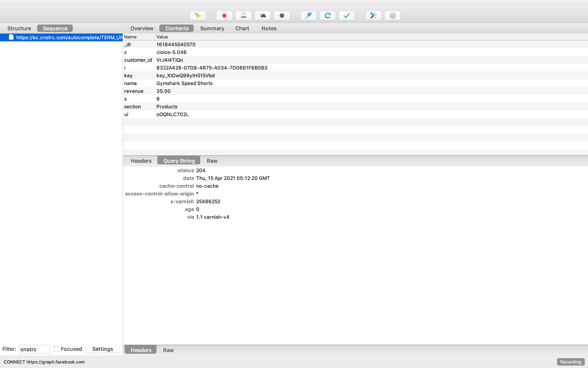588x368 pixels.
Task: Enable the Focused filter checkbox
Action: [x=56, y=349]
